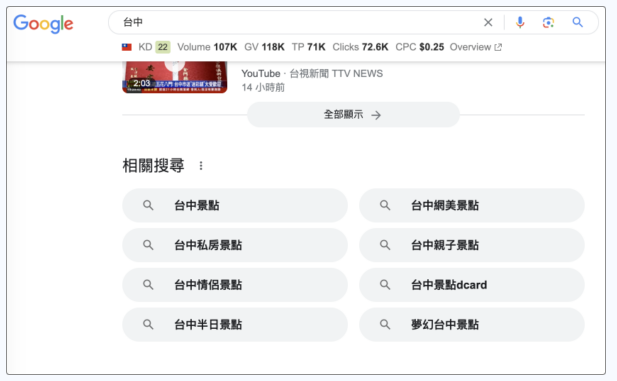Viewport: 617px width, 381px height.
Task: Open related search 台中情侶景點
Action: 235,285
